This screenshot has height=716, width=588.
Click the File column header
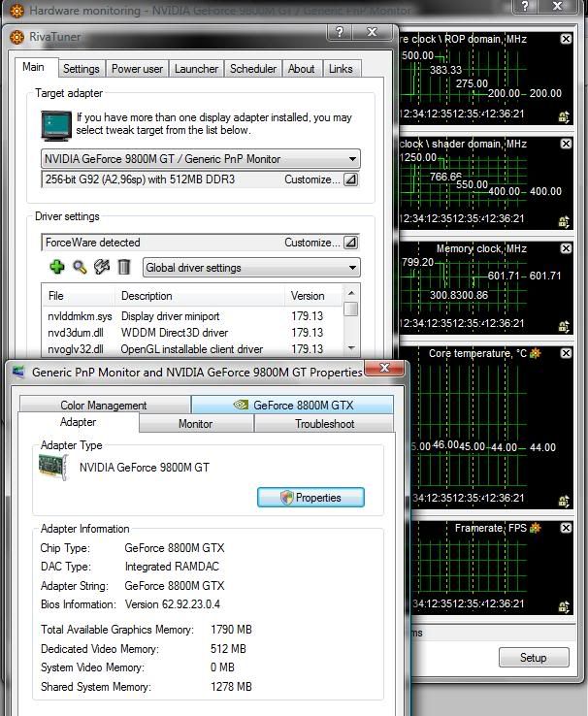[x=78, y=296]
